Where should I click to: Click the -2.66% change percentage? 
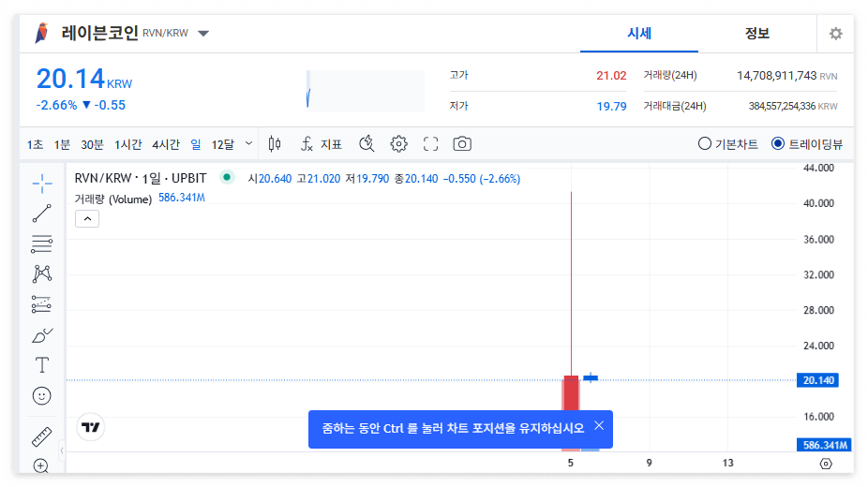pos(56,105)
